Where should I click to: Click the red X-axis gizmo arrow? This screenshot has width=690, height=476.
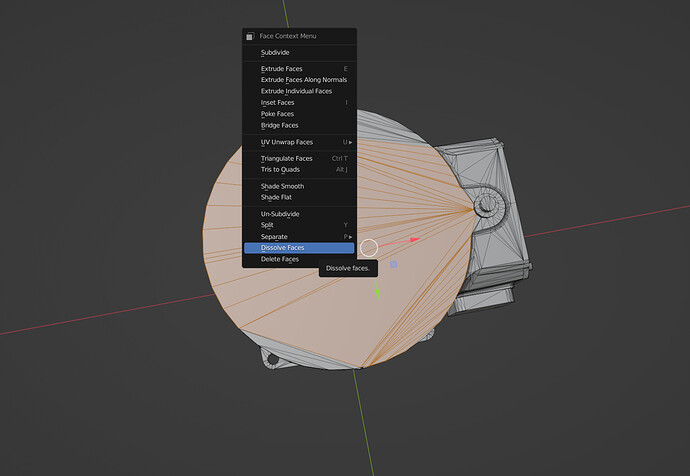pos(415,240)
